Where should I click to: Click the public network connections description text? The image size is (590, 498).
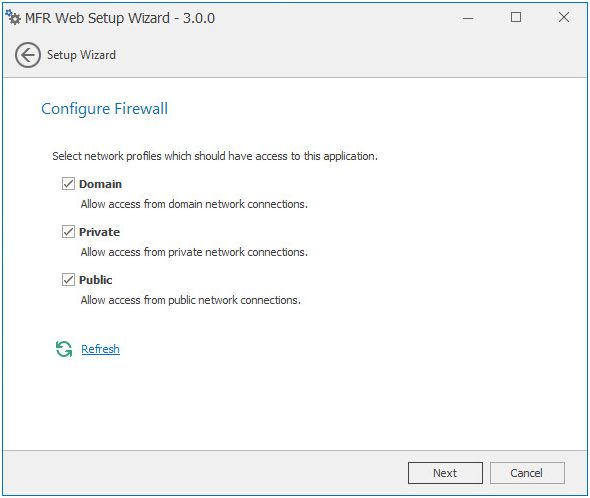click(191, 300)
